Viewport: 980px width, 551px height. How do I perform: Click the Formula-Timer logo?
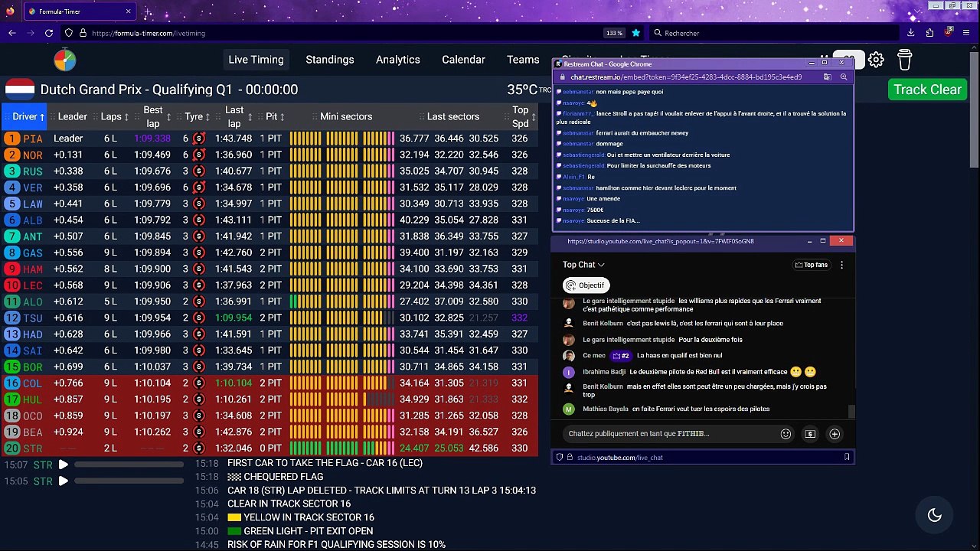[x=65, y=60]
